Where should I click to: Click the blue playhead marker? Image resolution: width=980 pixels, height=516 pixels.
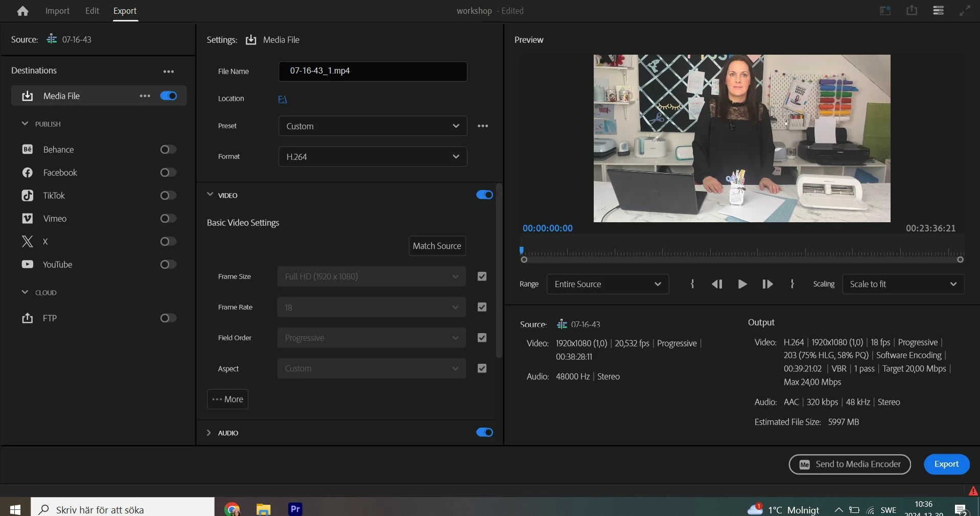(521, 250)
